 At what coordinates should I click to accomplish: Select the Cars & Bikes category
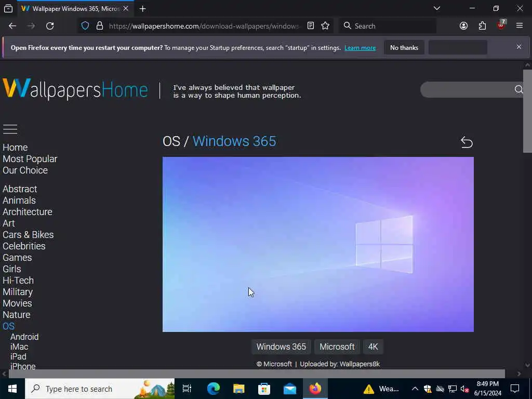click(28, 235)
